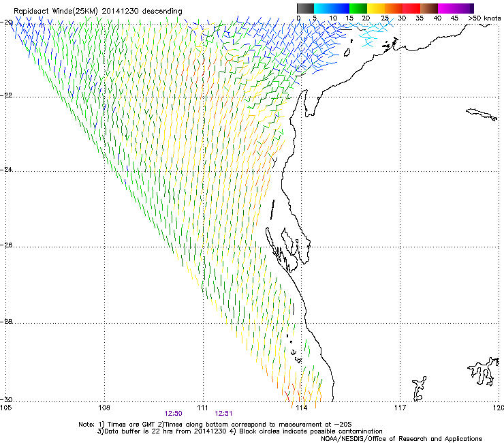Click the note line starting '3)Data buffer is 22 hrs'
504x443 pixels.
tap(240, 431)
